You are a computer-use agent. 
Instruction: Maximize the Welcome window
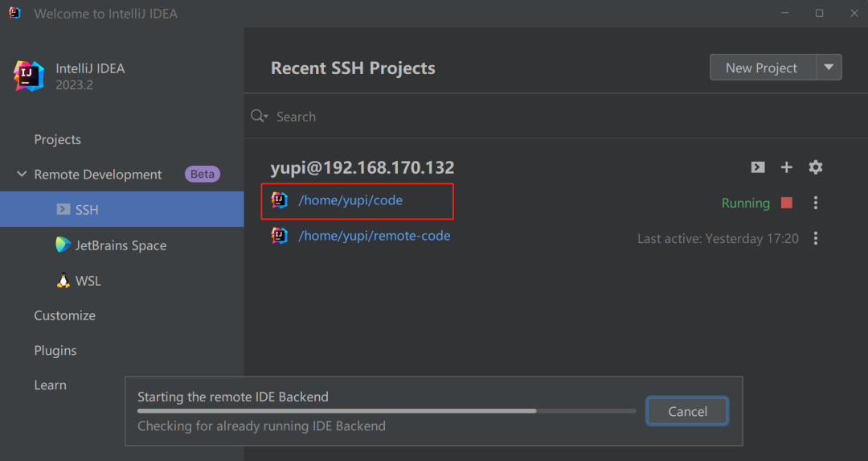click(x=819, y=14)
